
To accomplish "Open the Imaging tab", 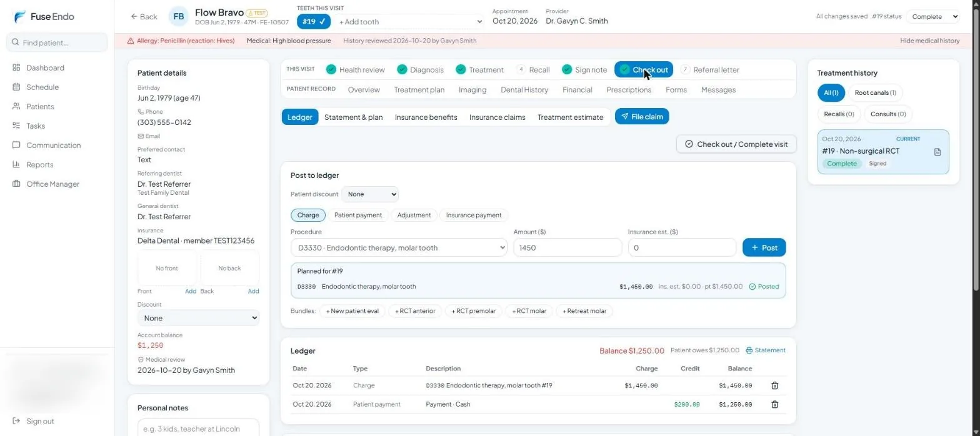I will click(x=472, y=90).
